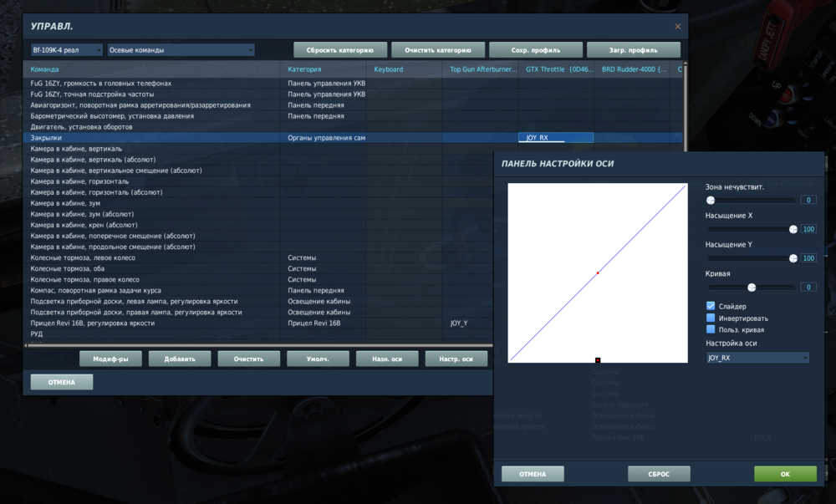Click the BRD Rudder-4000 column header
This screenshot has height=504, width=836.
coord(634,69)
